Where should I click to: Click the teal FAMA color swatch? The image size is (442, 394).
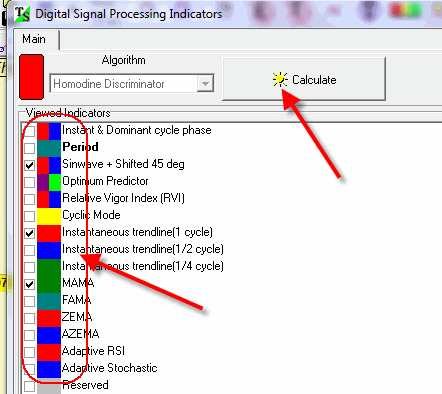pos(49,301)
